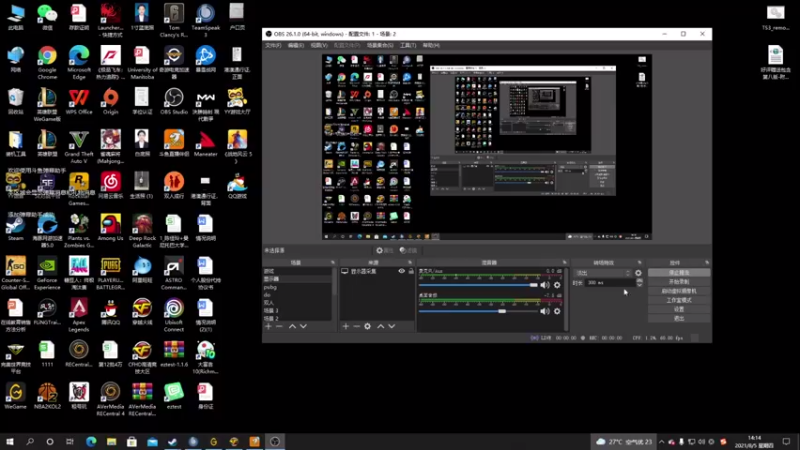The height and width of the screenshot is (450, 800).
Task: Open the 工具(T) menu in OBS
Action: click(x=408, y=45)
